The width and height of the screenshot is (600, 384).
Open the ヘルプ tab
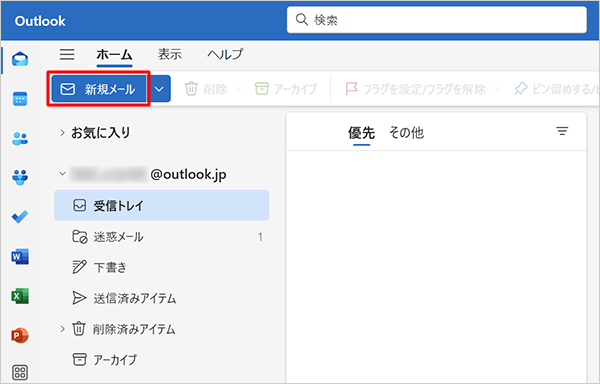tap(225, 54)
